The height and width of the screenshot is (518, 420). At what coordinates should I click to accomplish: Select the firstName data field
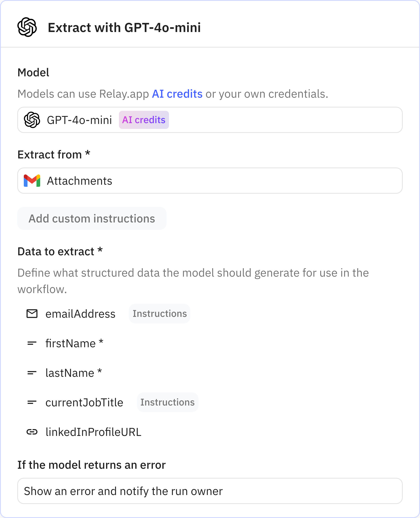(71, 344)
